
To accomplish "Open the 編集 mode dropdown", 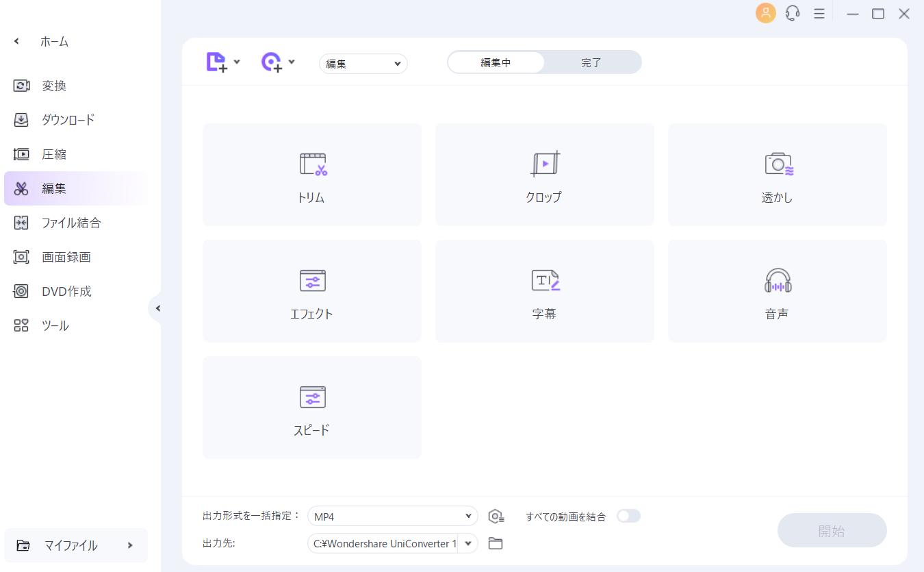I will 363,64.
